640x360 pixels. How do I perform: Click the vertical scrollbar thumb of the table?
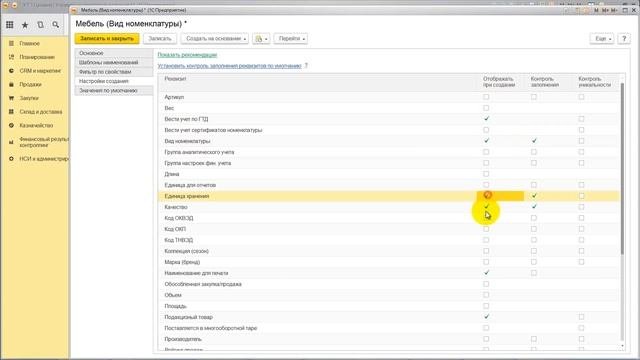[x=622, y=169]
